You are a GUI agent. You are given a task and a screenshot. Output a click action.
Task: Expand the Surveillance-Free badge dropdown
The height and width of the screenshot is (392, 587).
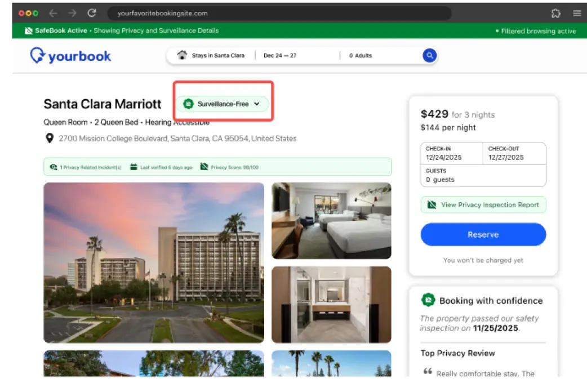pos(223,104)
